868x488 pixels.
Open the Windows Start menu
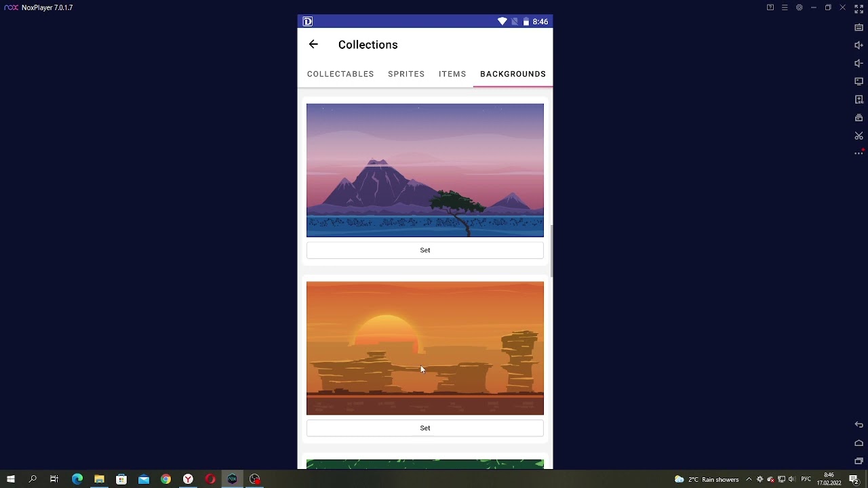point(11,479)
